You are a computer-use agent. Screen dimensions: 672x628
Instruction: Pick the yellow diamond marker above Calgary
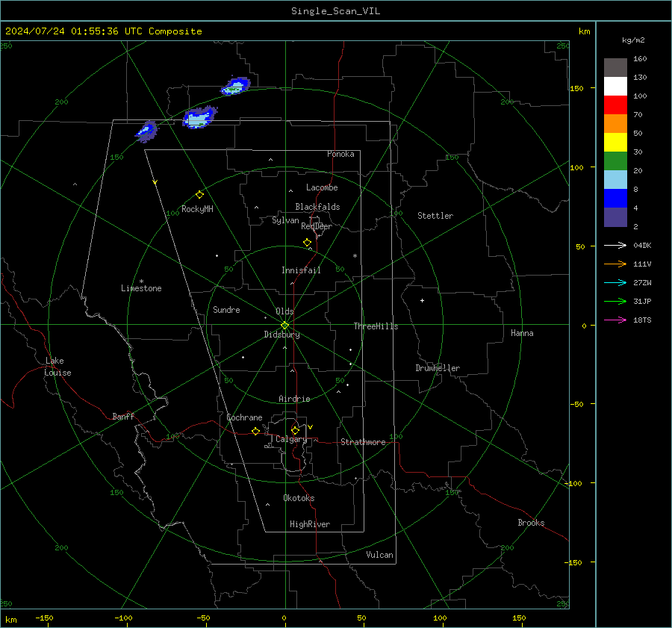(295, 430)
